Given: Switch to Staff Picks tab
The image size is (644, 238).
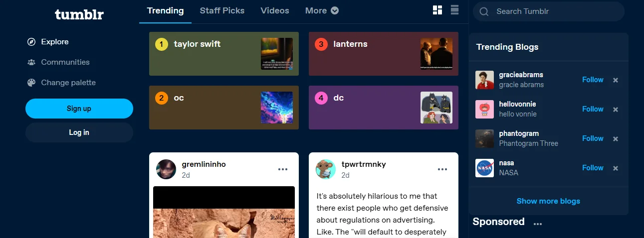Looking at the screenshot, I should point(222,10).
